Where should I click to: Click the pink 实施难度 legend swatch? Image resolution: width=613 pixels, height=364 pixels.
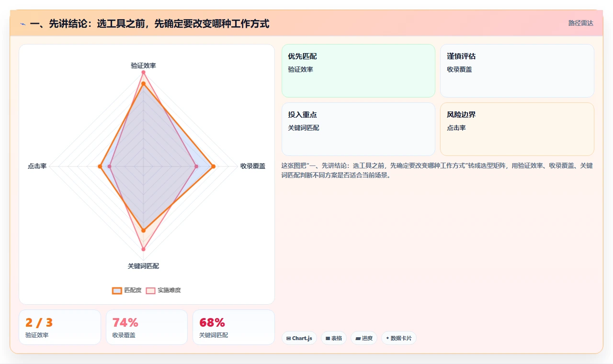(x=151, y=290)
